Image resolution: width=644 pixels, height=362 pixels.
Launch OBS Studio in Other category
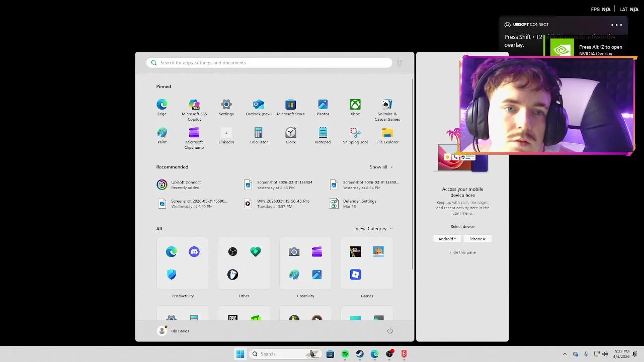(x=232, y=251)
